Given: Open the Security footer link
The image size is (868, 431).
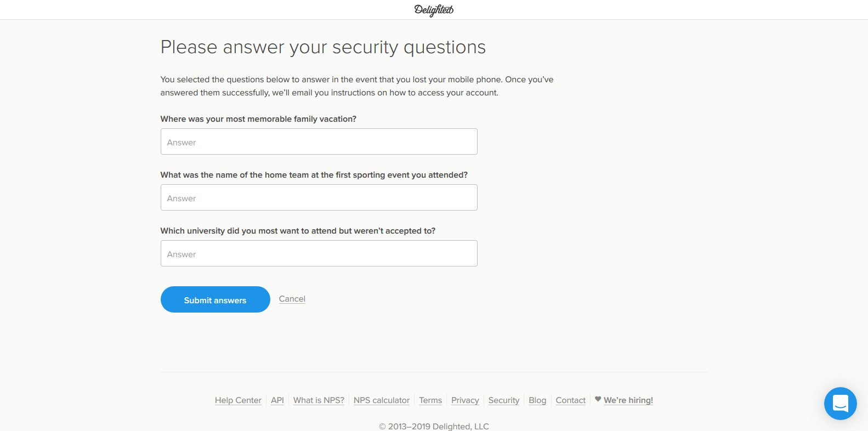Looking at the screenshot, I should click(504, 400).
